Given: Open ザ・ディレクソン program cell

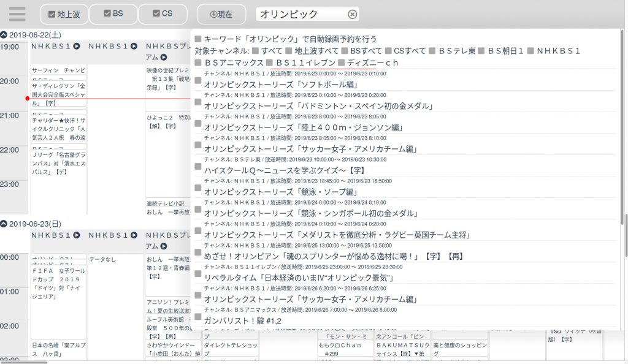Looking at the screenshot, I should pyautogui.click(x=58, y=94).
